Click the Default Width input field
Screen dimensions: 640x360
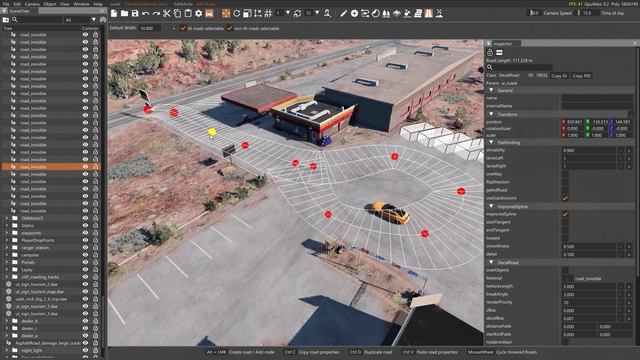[x=150, y=29]
